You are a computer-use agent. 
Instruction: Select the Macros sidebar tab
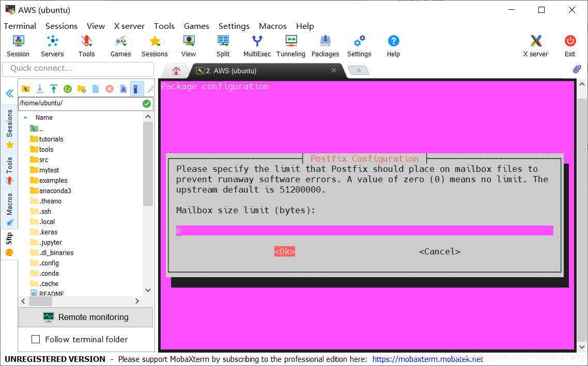(10, 209)
